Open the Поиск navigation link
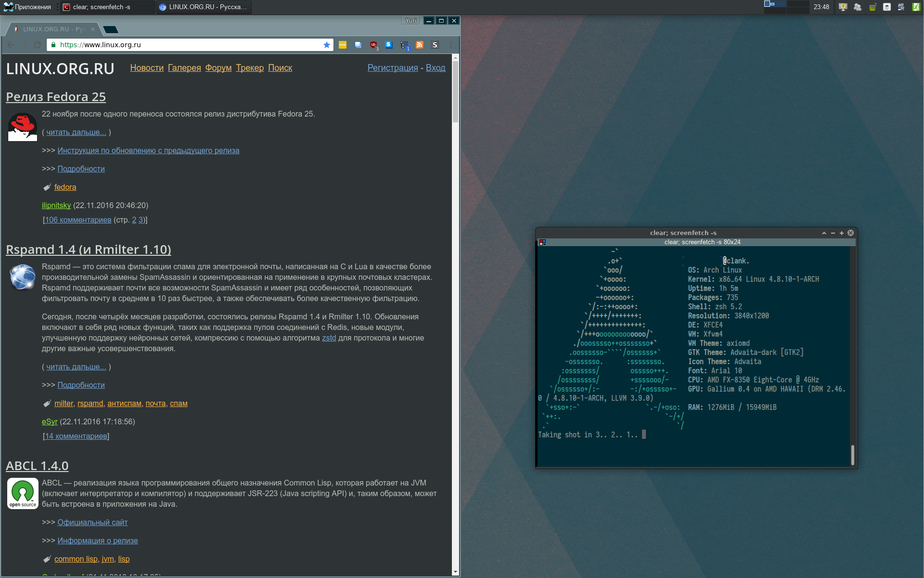The height and width of the screenshot is (578, 924). coord(280,68)
